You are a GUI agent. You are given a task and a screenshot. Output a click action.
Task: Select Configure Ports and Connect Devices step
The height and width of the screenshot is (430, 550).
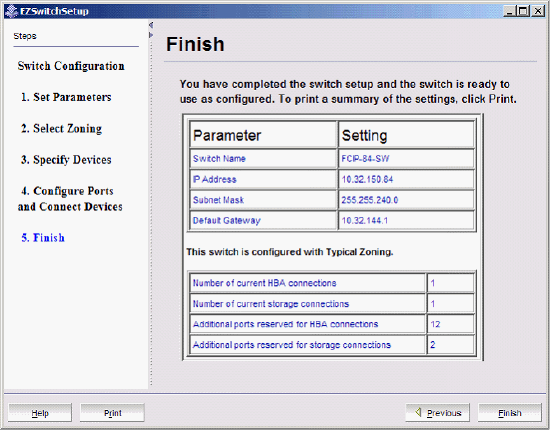(70, 199)
